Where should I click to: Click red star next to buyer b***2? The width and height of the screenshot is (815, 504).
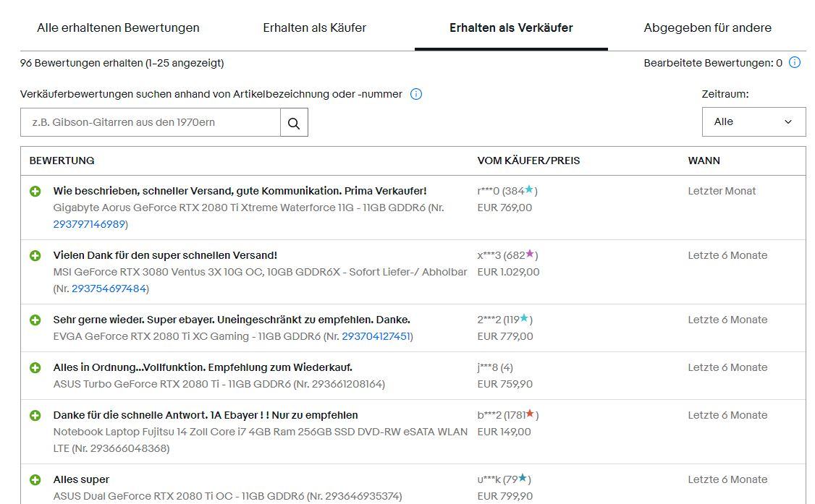[x=530, y=414]
